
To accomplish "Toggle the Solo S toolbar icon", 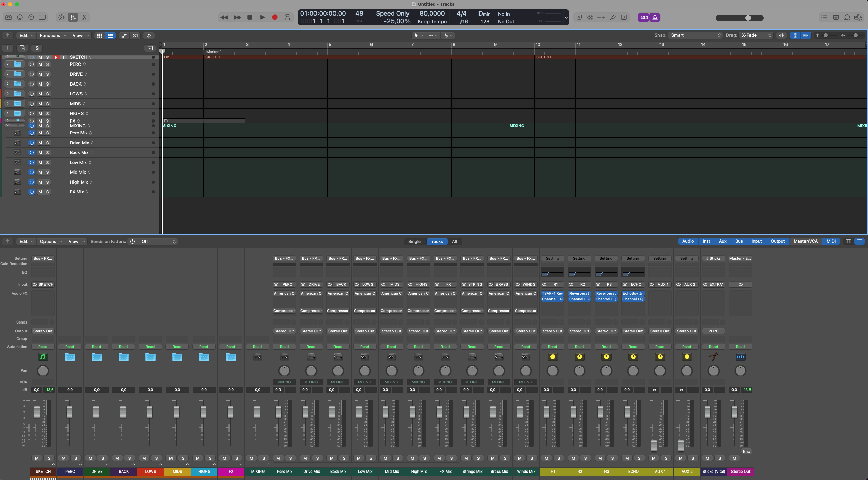I will tap(624, 17).
